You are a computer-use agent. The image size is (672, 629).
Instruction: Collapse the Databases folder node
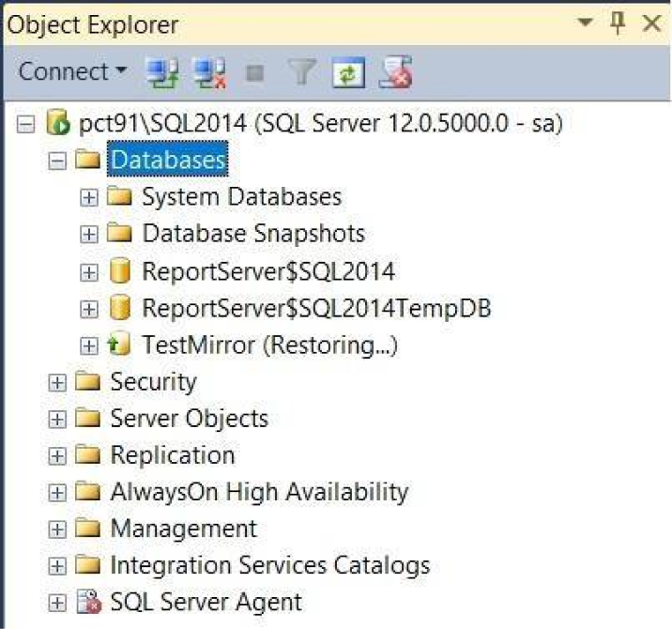[x=57, y=161]
